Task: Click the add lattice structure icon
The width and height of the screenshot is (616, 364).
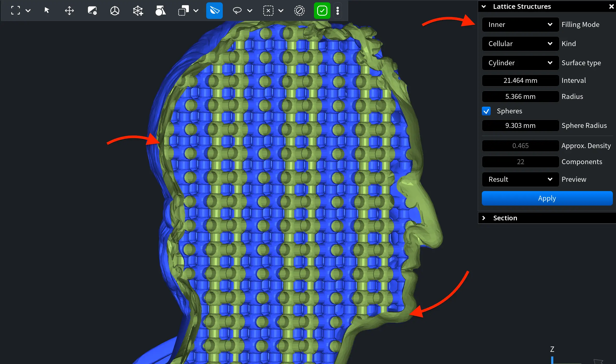Action: (138, 10)
